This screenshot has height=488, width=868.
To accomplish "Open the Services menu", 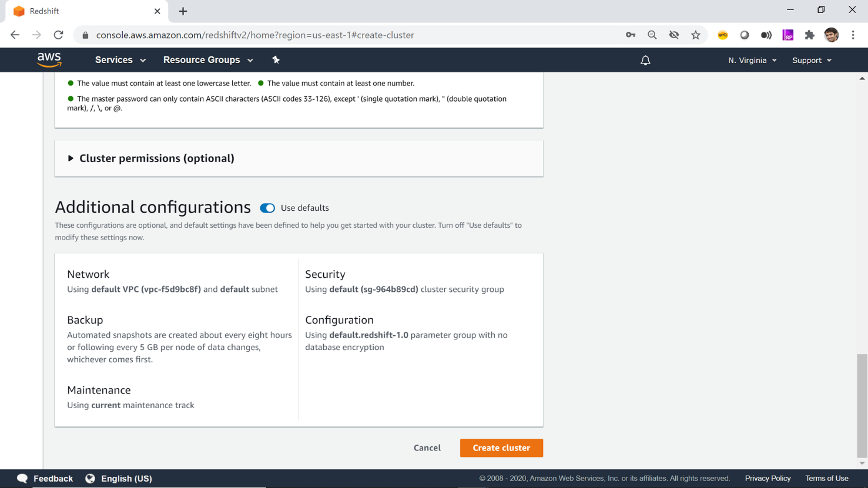I will click(x=120, y=60).
